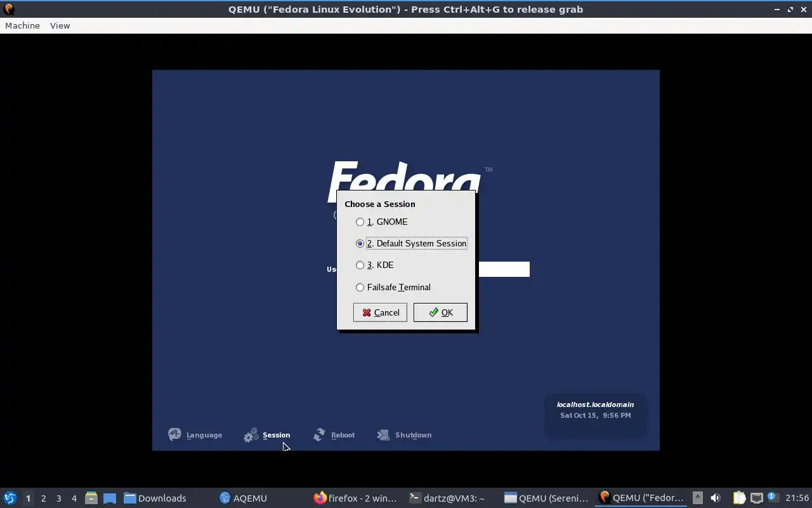Click the 21:56 taskbar clock
The height and width of the screenshot is (508, 812).
click(797, 498)
